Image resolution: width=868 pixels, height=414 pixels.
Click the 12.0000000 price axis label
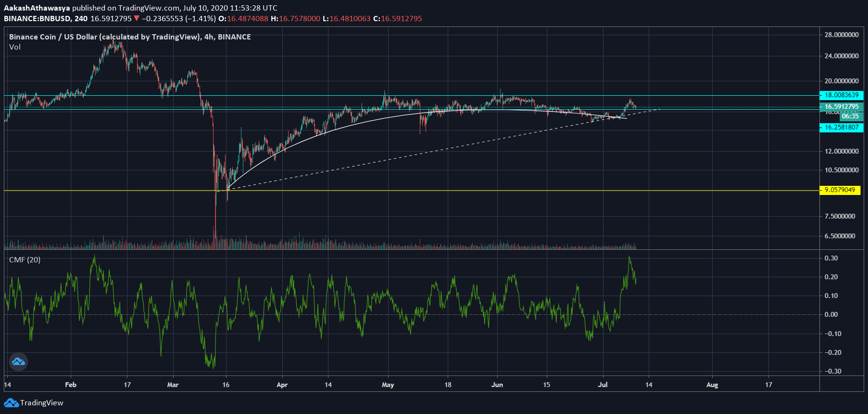(842, 151)
